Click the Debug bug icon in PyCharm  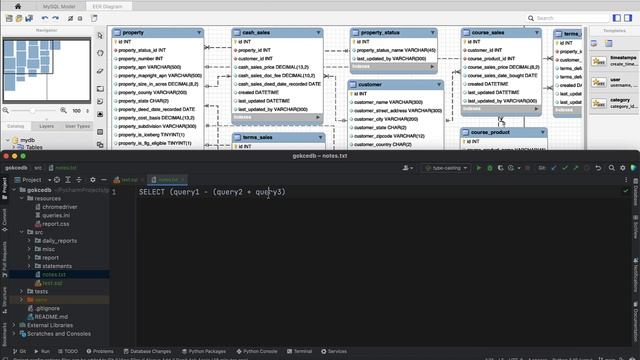click(x=489, y=168)
